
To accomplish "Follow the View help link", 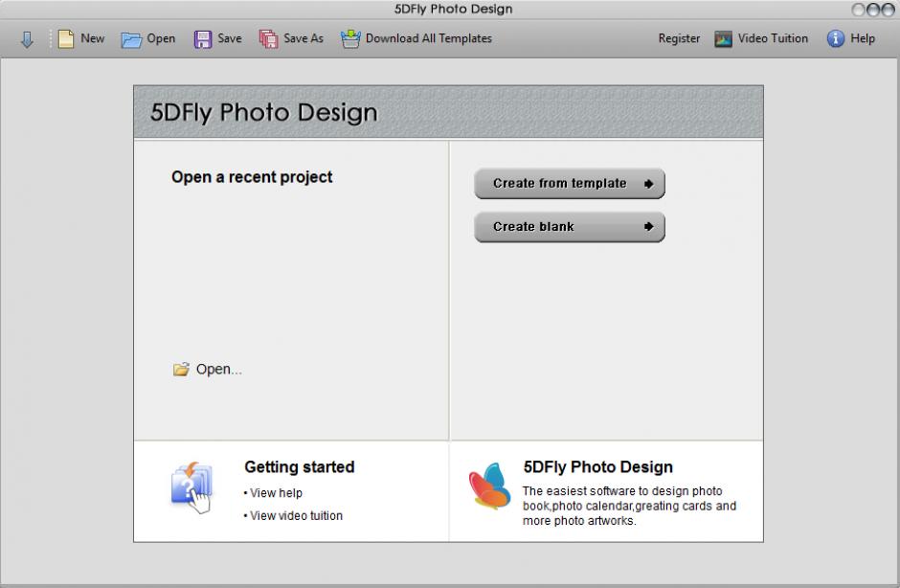I will [x=276, y=493].
